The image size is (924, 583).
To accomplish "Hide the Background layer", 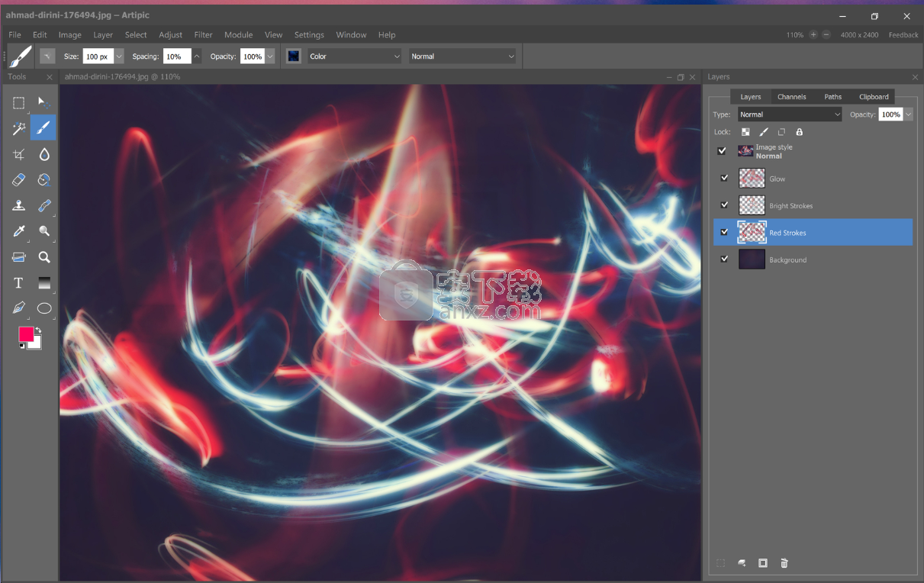I will point(724,259).
